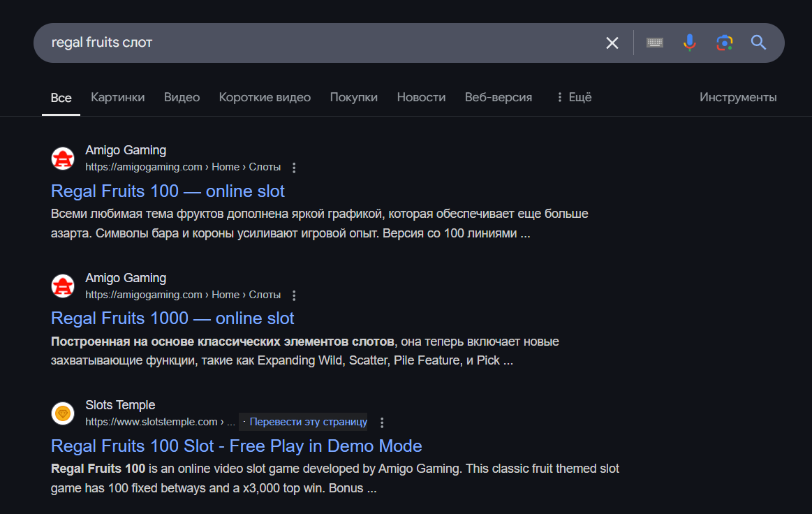This screenshot has height=514, width=812.
Task: Search by image with the Lens icon
Action: [725, 43]
